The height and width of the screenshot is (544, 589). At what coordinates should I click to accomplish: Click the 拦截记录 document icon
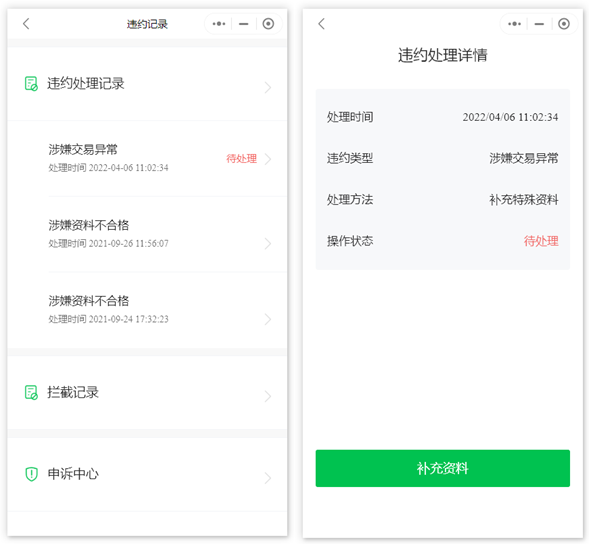[31, 393]
